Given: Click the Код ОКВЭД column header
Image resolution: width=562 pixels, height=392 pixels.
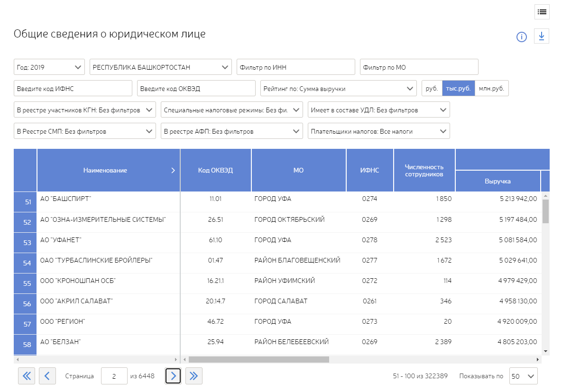Looking at the screenshot, I should click(x=215, y=171).
